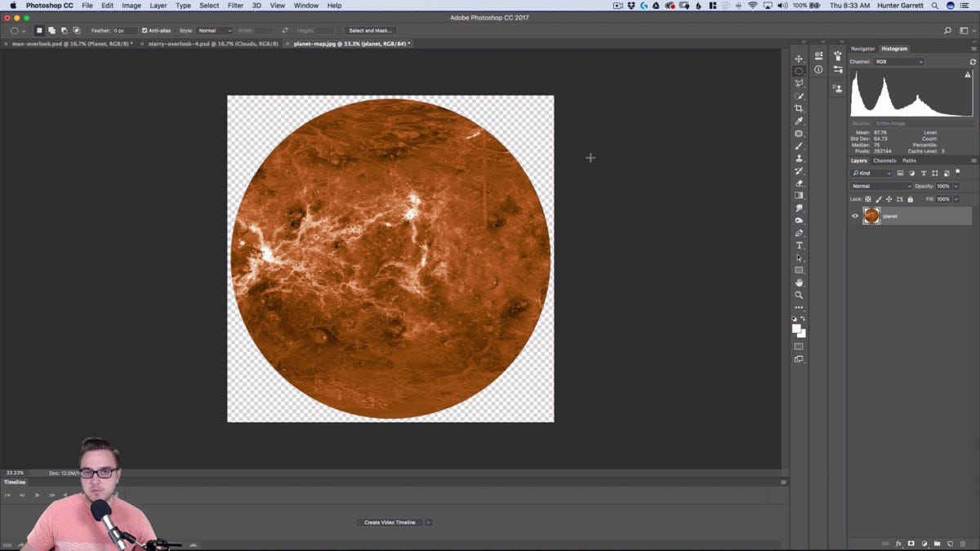The image size is (980, 551).
Task: Hide the planet layer with eye icon
Action: (x=855, y=216)
